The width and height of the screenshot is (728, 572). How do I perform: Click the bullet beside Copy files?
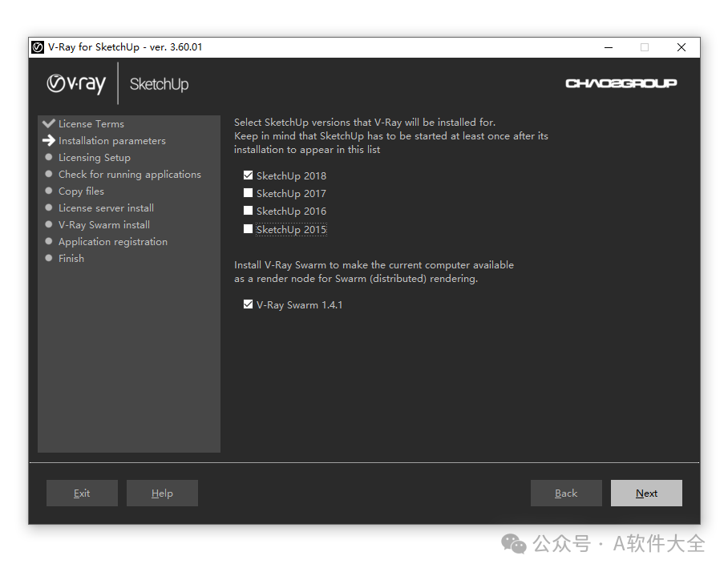[x=48, y=191]
